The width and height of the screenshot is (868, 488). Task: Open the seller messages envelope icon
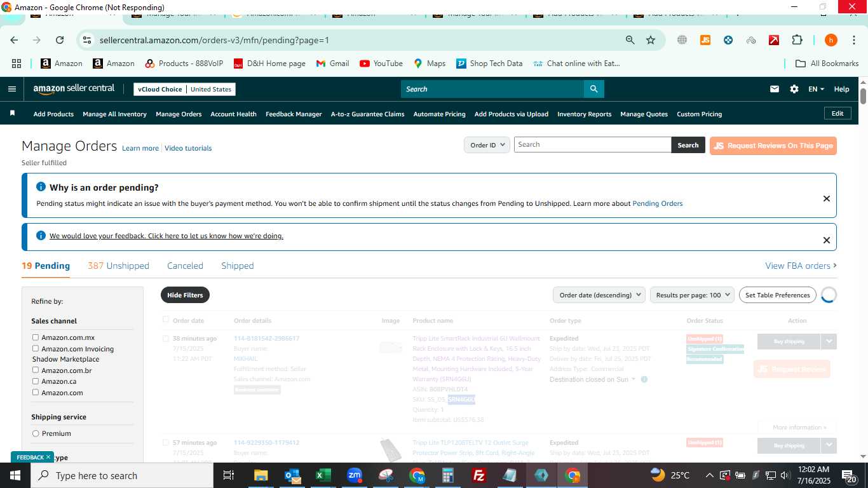774,89
